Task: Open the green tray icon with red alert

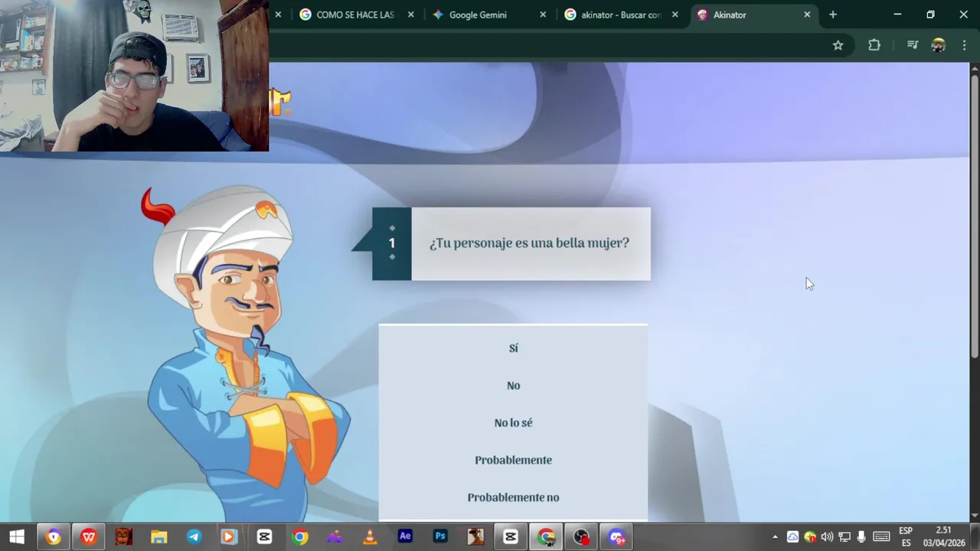Action: [810, 537]
